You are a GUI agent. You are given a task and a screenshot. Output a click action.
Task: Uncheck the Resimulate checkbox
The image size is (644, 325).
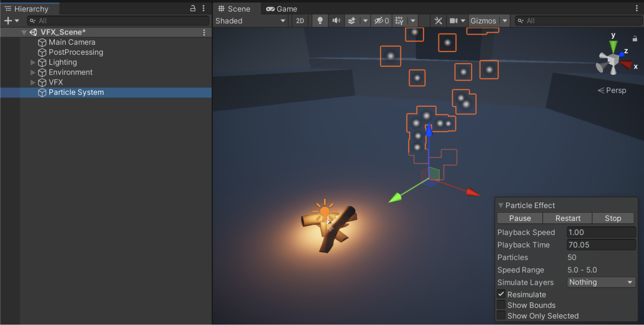pos(501,294)
